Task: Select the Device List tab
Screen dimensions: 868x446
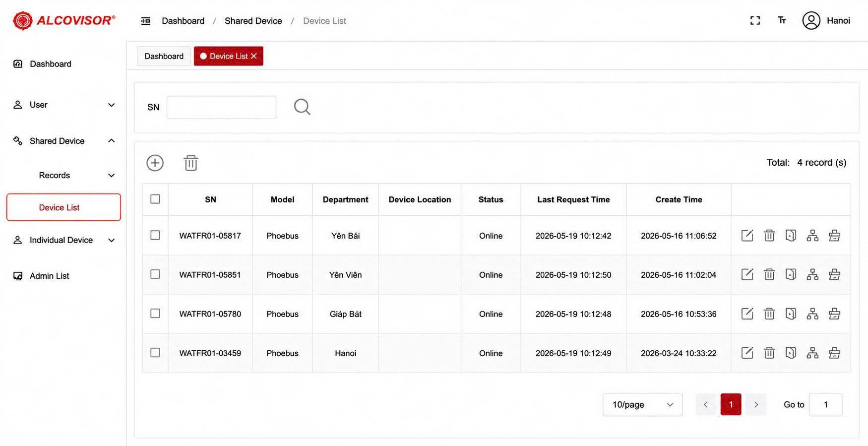Action: [x=228, y=56]
